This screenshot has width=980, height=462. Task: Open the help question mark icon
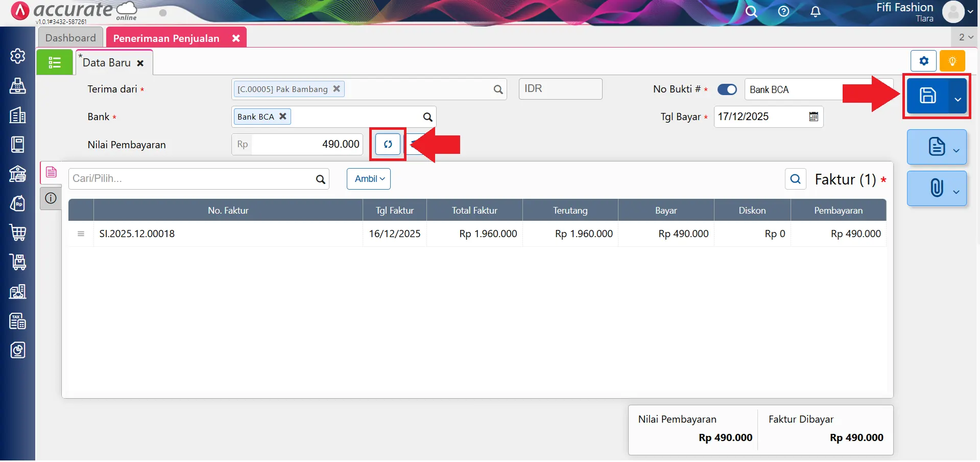pos(783,12)
